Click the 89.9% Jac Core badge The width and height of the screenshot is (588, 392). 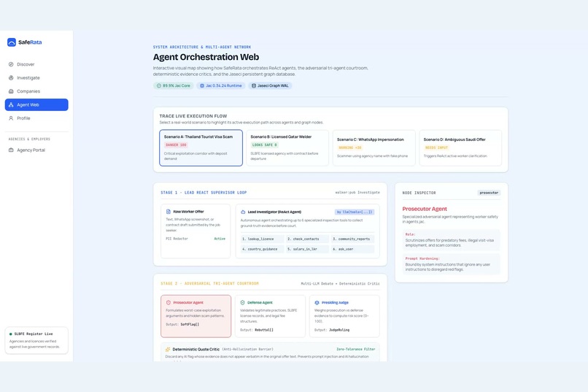[173, 86]
